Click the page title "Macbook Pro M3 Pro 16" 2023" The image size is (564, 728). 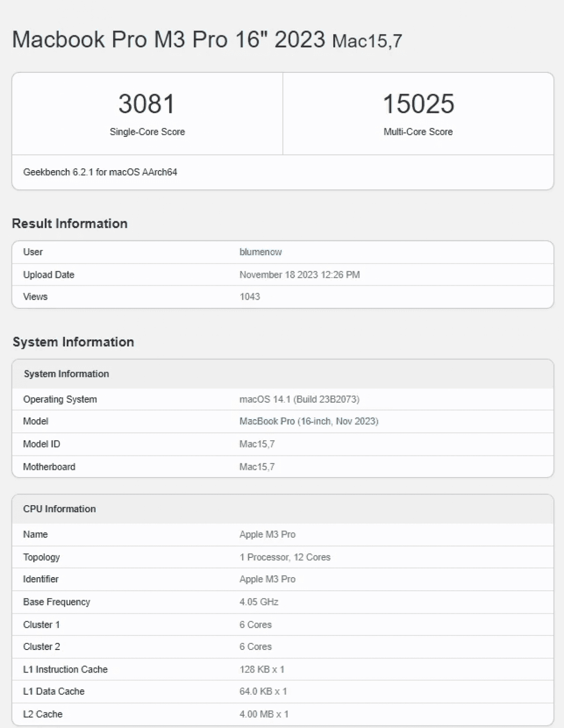pyautogui.click(x=169, y=39)
